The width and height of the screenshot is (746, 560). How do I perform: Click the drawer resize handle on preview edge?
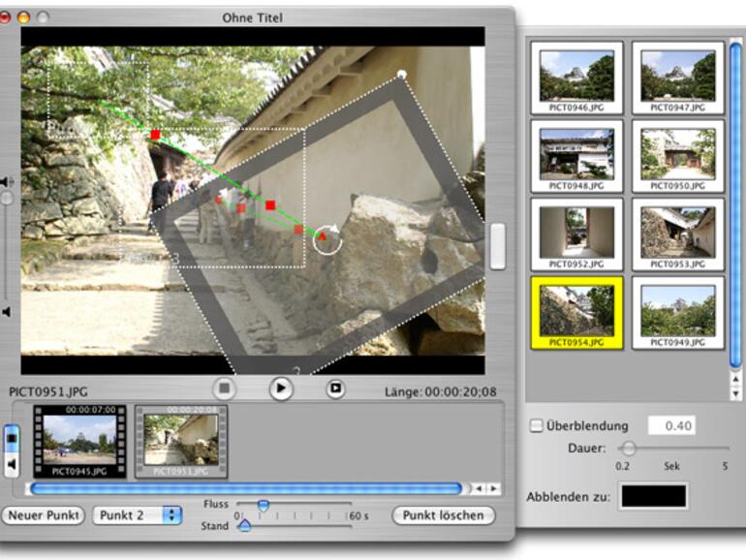coord(497,246)
